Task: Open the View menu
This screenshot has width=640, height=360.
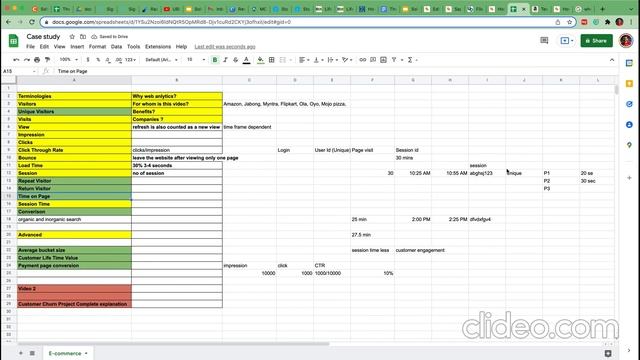Action: tap(60, 47)
